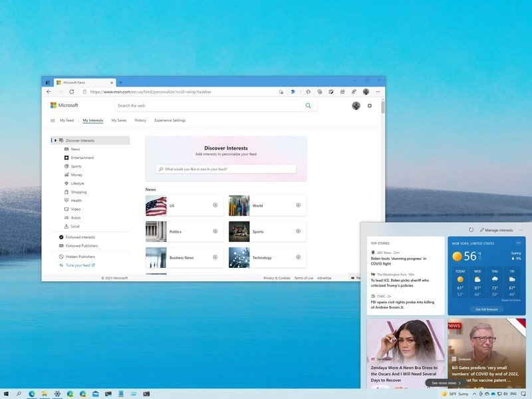This screenshot has height=399, width=532.
Task: Open File Explorer from the taskbar
Action: coord(45,394)
